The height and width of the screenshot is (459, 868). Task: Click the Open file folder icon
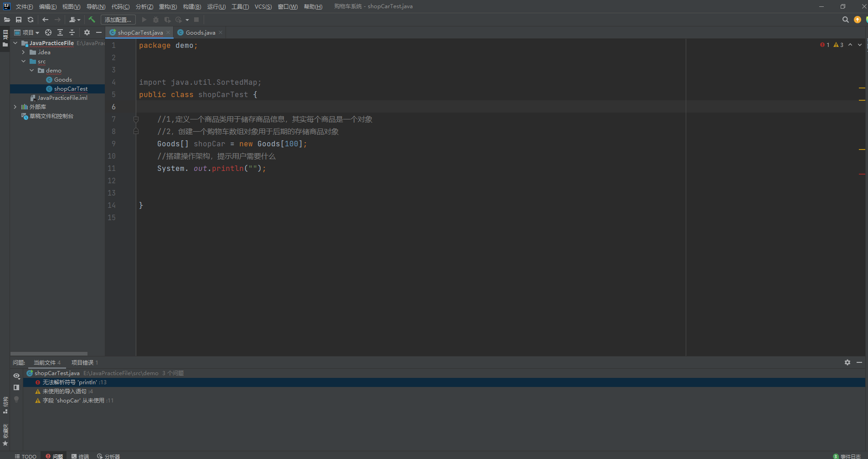7,20
